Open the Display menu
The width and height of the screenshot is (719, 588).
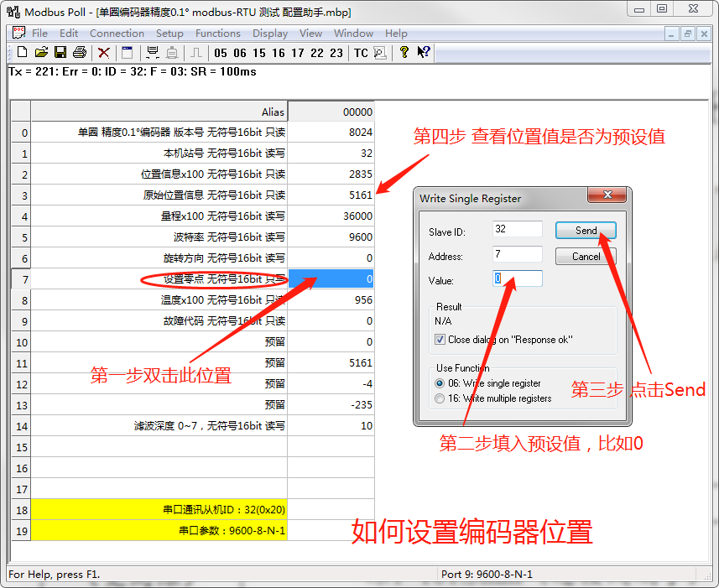click(270, 33)
